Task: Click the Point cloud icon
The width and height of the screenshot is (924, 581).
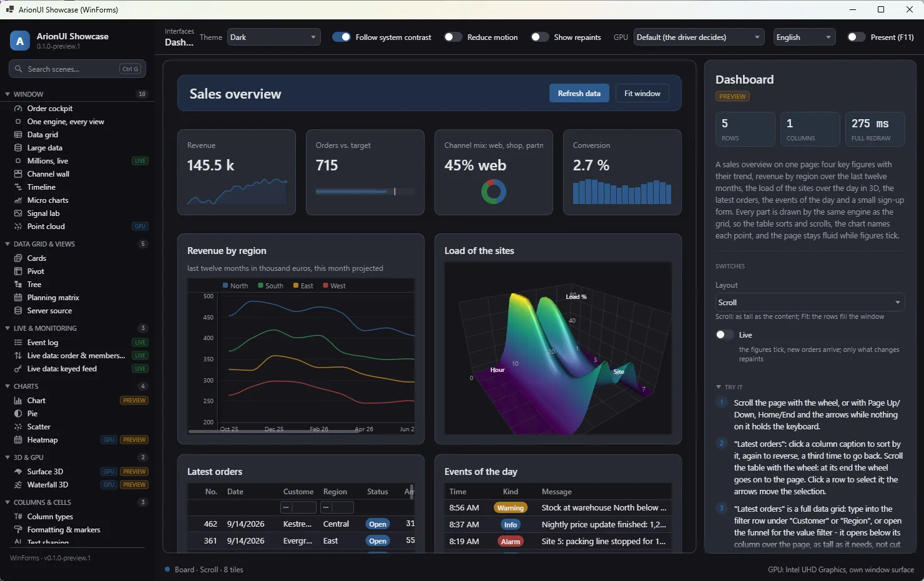Action: tap(18, 227)
